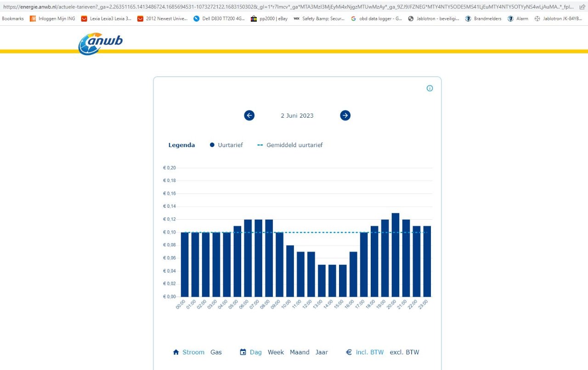This screenshot has width=588, height=370.
Task: Click the Wix favicon of the Safety bookmark
Action: pos(296,19)
